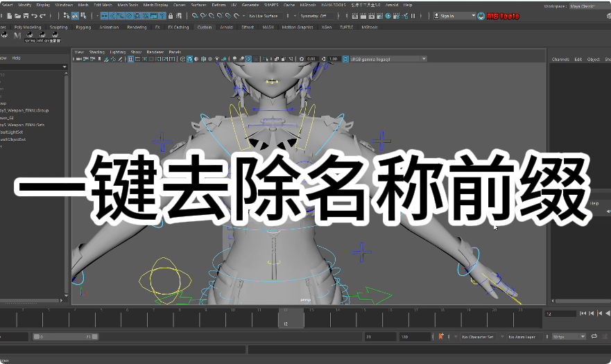Click the step back one frame button
Viewport: 611px width, 364px height.
click(x=591, y=313)
